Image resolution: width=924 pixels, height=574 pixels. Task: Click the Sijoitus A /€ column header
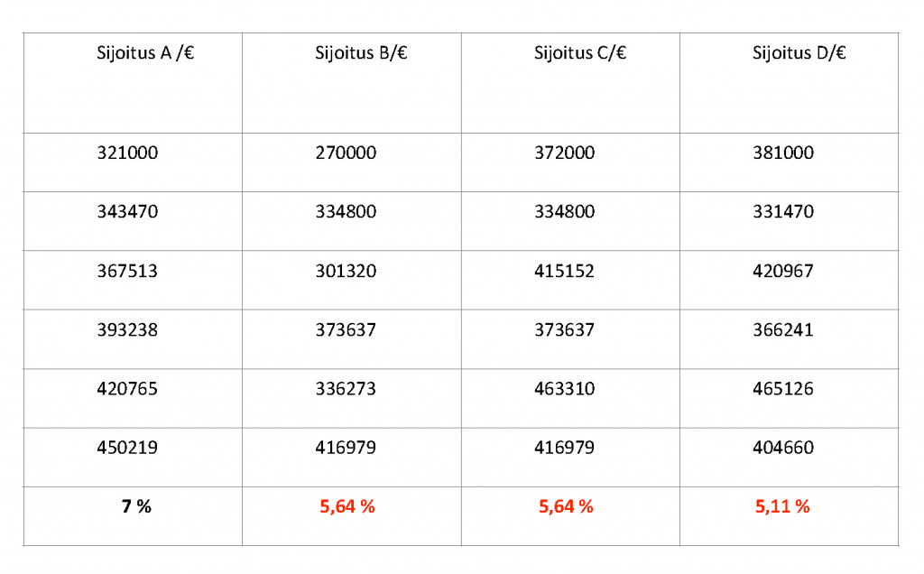point(148,52)
